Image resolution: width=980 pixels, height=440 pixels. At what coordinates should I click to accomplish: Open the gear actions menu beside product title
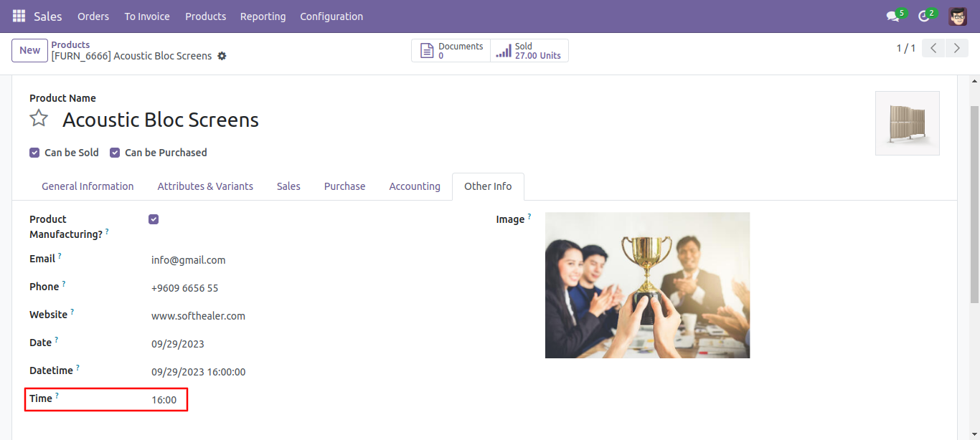(222, 56)
